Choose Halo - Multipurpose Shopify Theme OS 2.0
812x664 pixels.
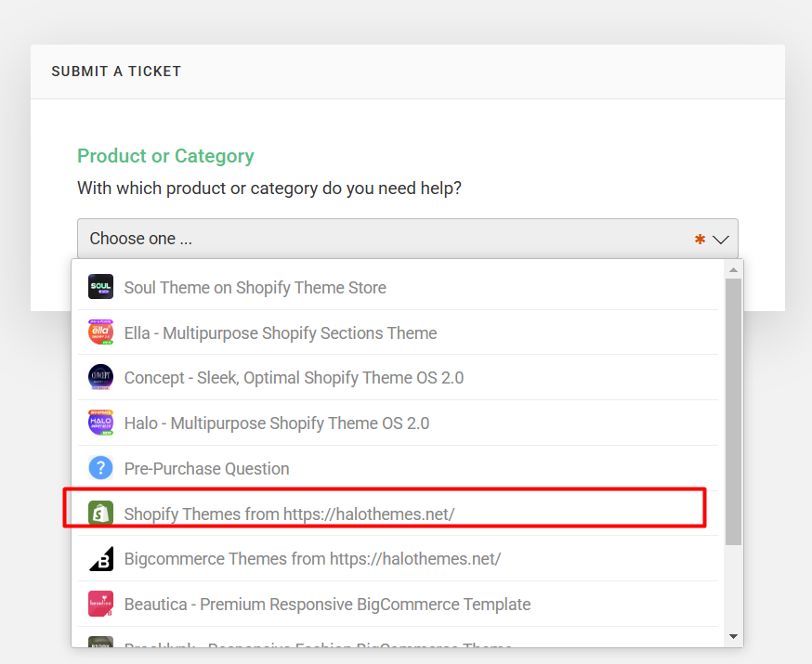(x=398, y=423)
